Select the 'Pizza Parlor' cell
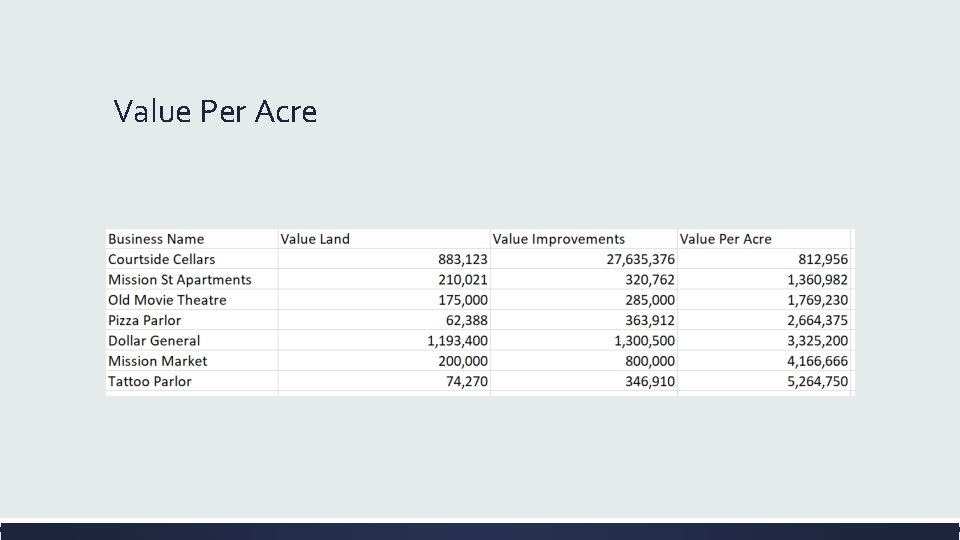Viewport: 960px width, 540px height. click(x=144, y=320)
